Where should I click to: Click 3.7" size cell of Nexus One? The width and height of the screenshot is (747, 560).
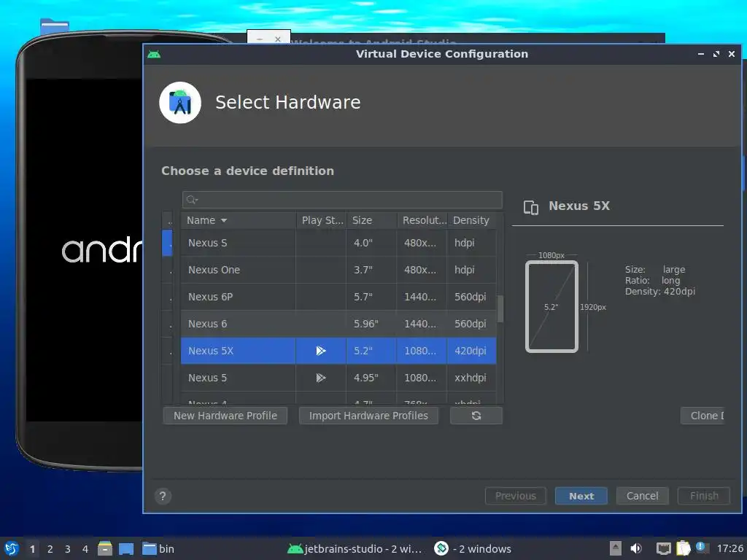pyautogui.click(x=371, y=270)
